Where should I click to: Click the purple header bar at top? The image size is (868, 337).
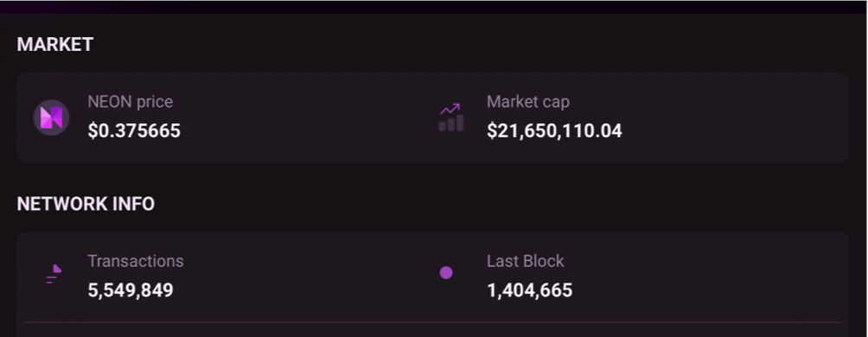[x=434, y=7]
